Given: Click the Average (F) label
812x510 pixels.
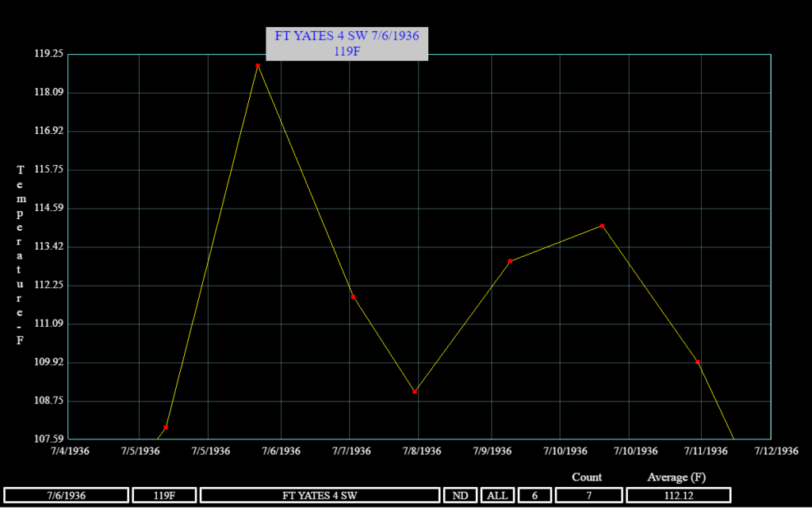Looking at the screenshot, I should (676, 477).
